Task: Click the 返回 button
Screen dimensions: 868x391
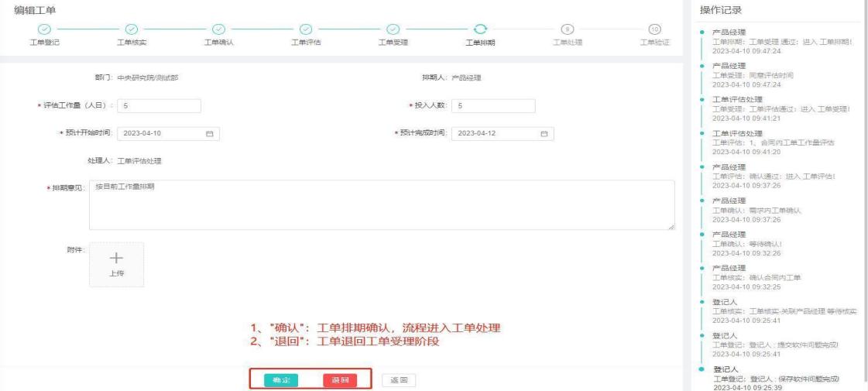Action: pyautogui.click(x=398, y=380)
